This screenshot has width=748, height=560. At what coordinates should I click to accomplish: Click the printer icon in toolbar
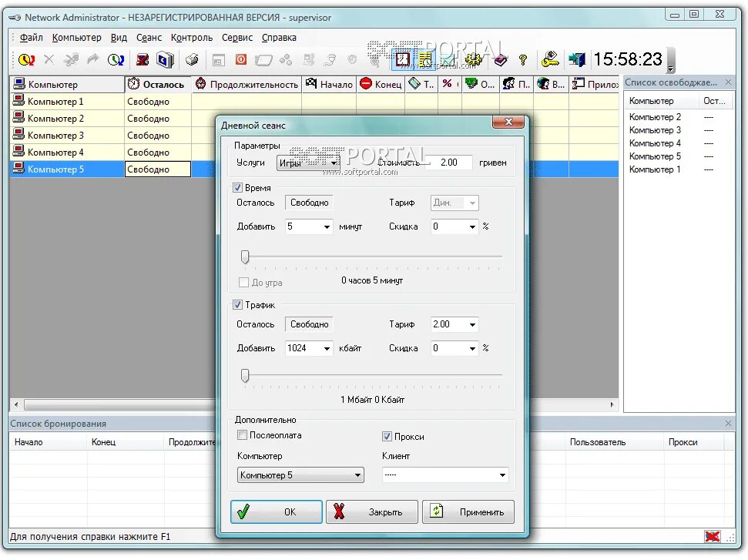click(192, 59)
